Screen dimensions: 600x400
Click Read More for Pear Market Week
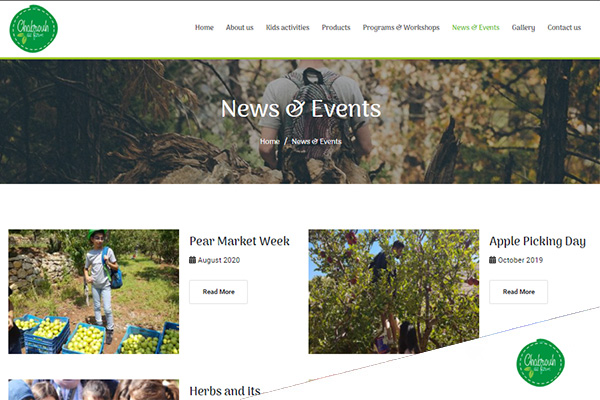[218, 292]
